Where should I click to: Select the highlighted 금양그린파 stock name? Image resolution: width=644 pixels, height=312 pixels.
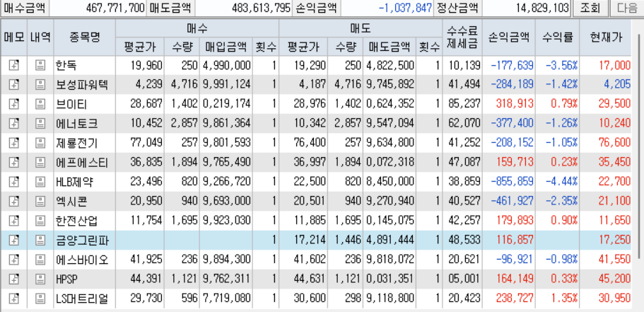point(82,241)
